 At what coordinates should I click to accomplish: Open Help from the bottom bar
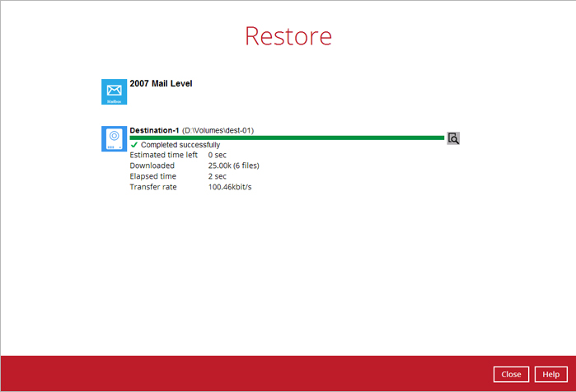point(551,374)
